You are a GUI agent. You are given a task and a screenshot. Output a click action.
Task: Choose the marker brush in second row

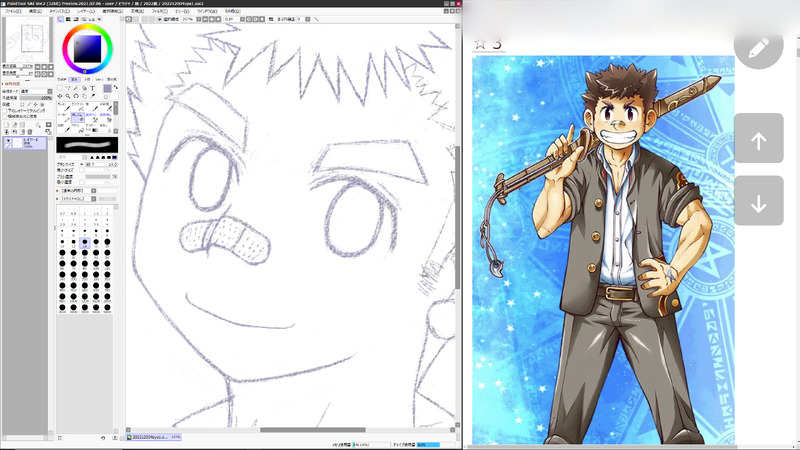coord(64,117)
